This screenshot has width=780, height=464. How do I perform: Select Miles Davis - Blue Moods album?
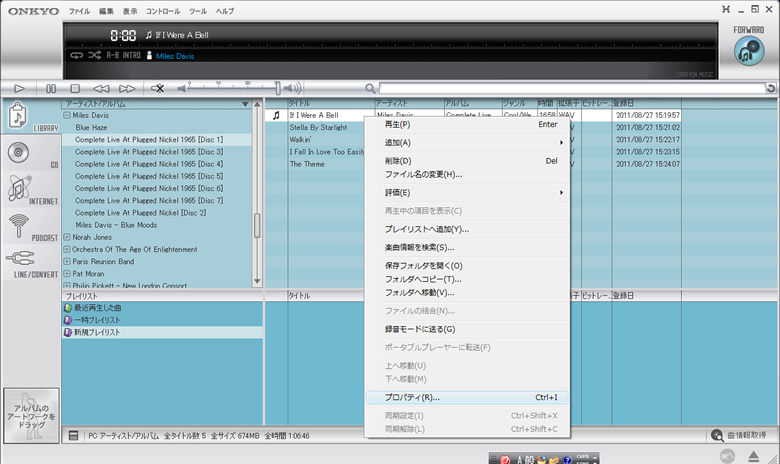(x=116, y=225)
